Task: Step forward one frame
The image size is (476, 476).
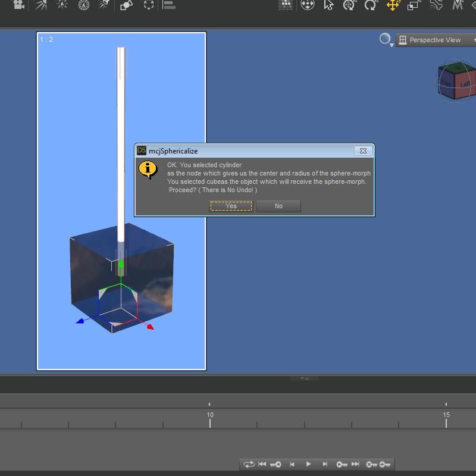Action: [x=325, y=464]
